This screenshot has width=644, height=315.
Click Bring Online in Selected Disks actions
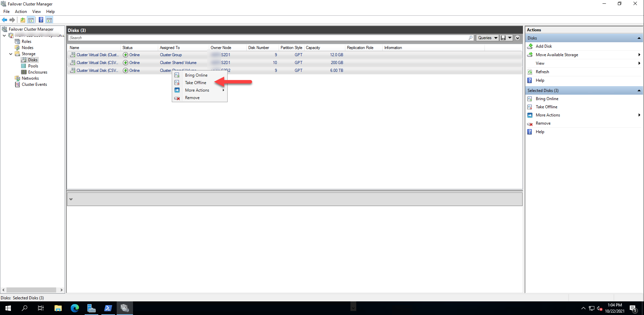[547, 99]
